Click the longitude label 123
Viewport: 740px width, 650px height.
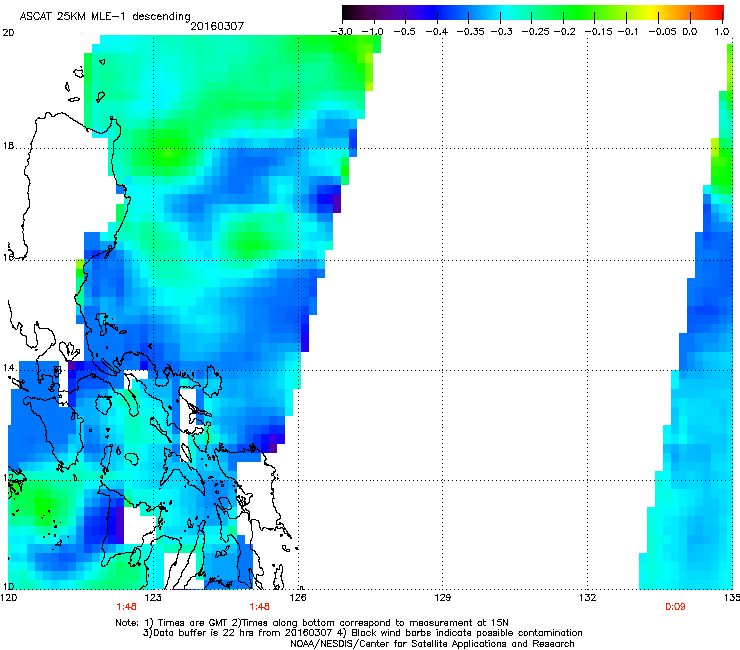tap(153, 598)
